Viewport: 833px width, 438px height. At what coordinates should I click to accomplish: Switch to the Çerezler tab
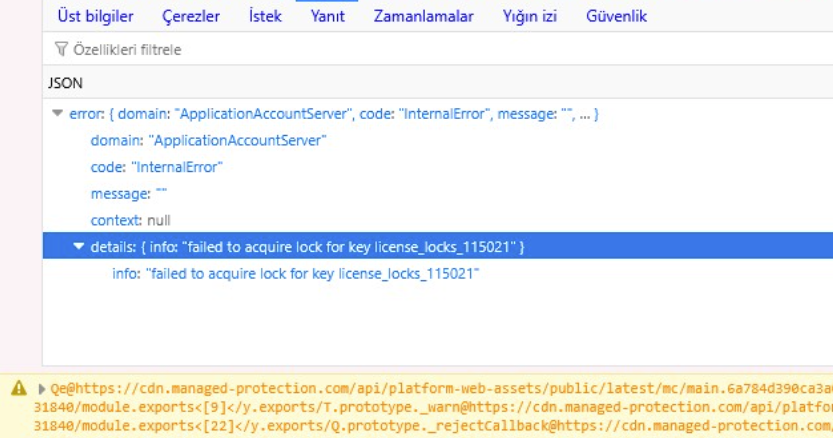point(191,16)
